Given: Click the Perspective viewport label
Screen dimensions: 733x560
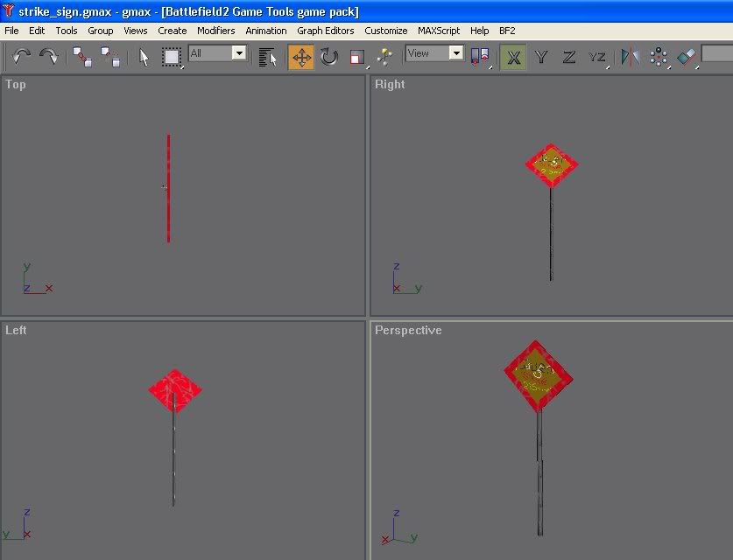Looking at the screenshot, I should click(x=408, y=330).
